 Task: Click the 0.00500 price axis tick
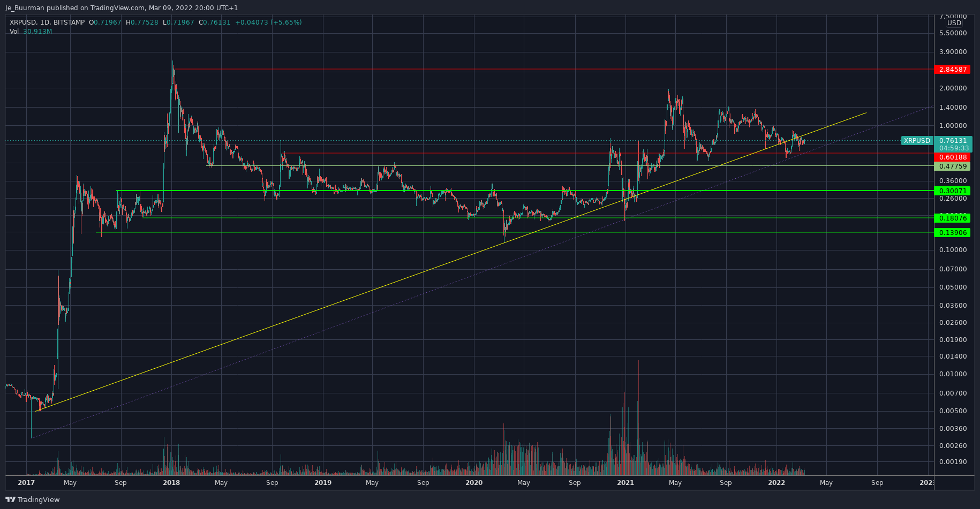[953, 411]
